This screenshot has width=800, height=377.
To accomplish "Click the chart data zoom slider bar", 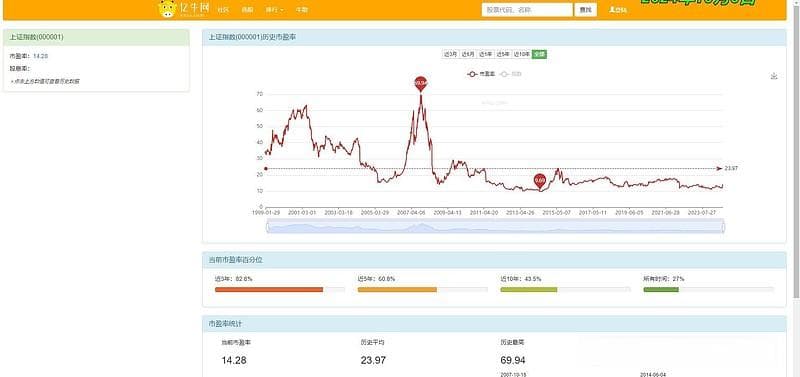I will [495, 226].
